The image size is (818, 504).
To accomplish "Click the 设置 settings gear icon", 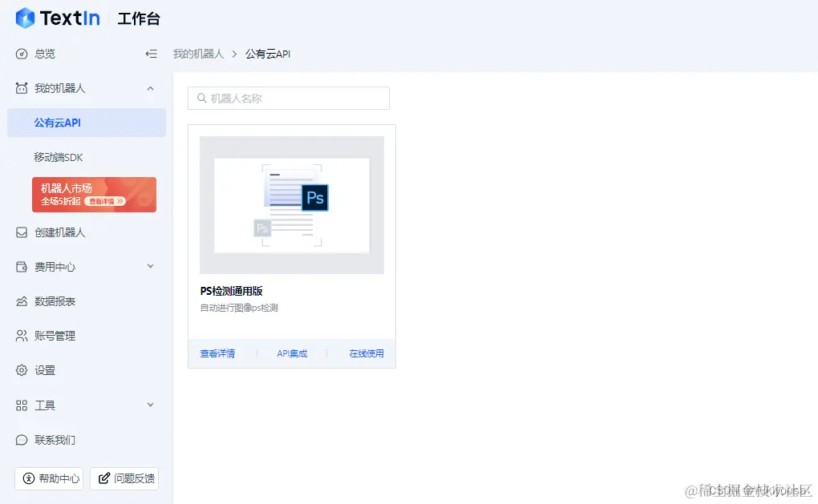I will tap(20, 370).
